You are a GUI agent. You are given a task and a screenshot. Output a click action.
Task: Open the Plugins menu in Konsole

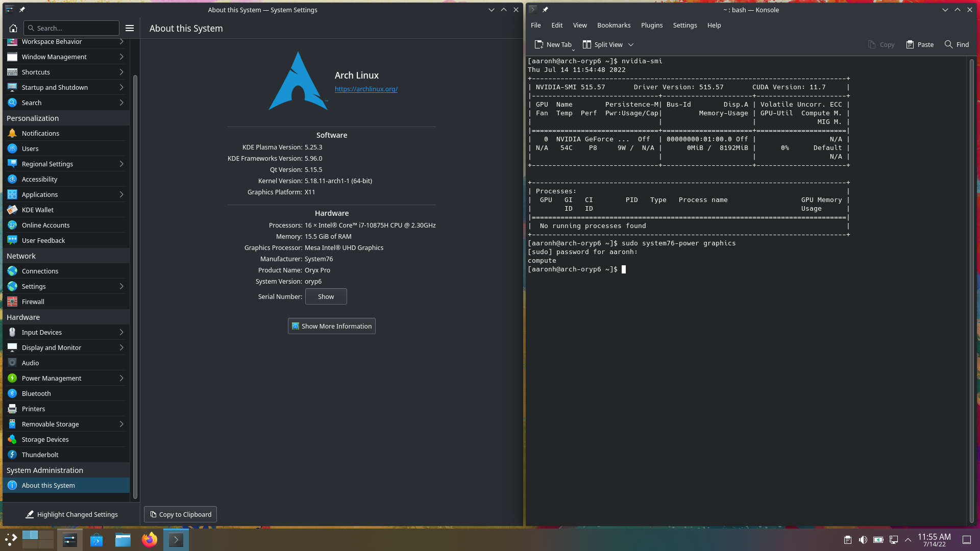point(652,25)
